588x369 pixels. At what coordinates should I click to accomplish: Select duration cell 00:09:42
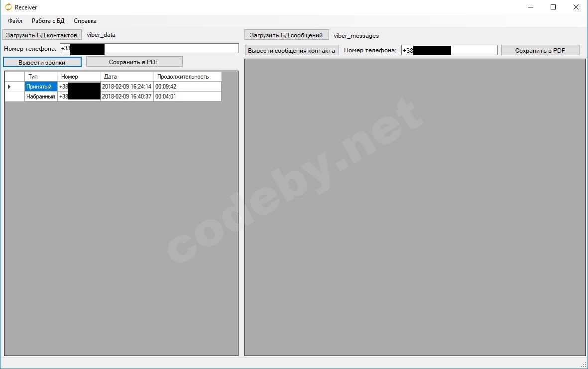[x=187, y=87]
